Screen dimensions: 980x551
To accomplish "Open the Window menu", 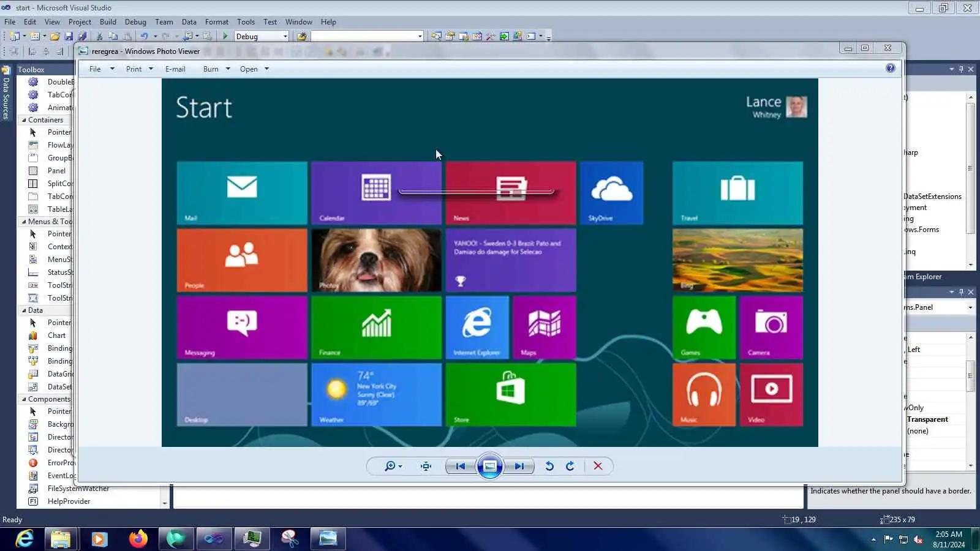I will pos(299,22).
